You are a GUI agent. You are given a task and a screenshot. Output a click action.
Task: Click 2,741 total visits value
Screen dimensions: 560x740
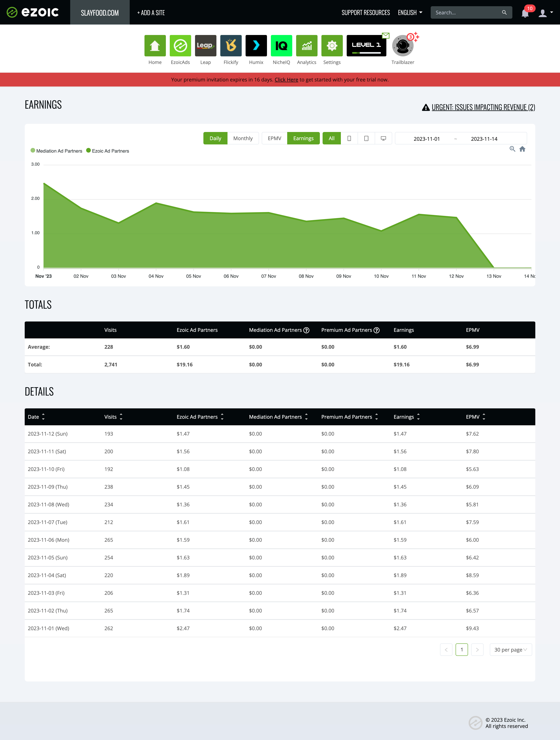coord(110,365)
